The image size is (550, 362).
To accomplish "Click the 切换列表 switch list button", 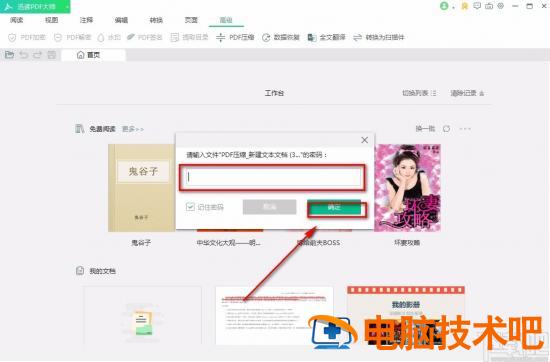I will tap(419, 93).
